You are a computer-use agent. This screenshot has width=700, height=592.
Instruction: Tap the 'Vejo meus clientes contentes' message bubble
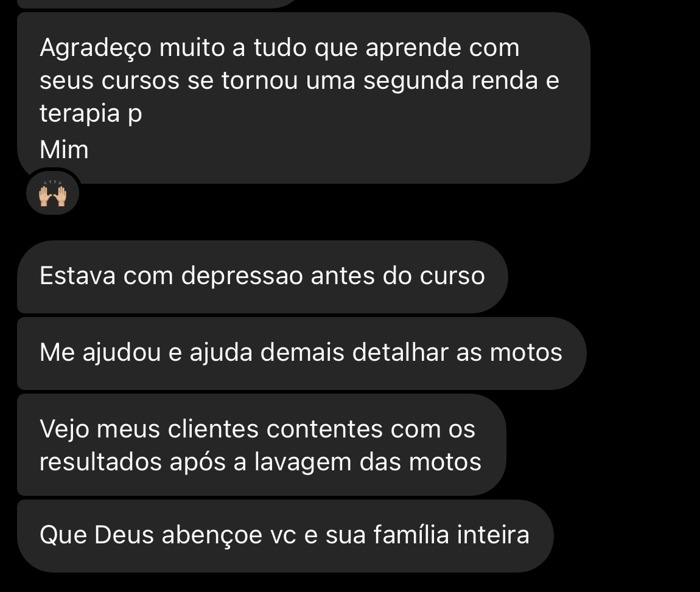pos(262,445)
